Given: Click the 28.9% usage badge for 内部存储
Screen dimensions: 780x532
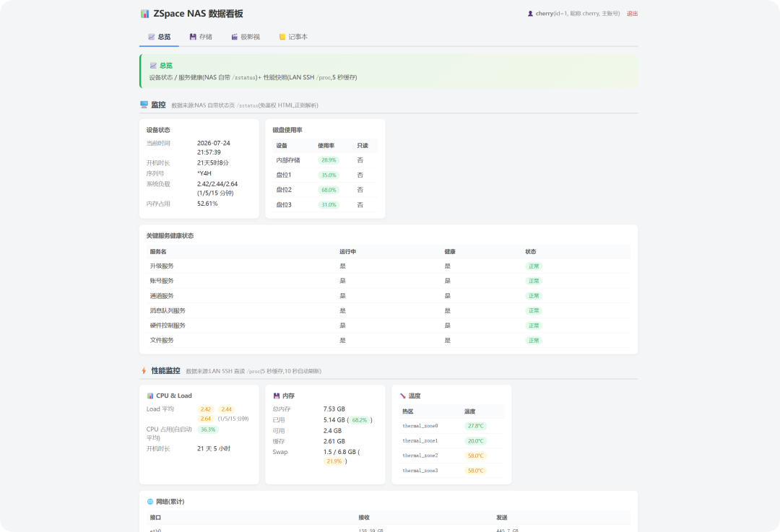Looking at the screenshot, I should (329, 160).
